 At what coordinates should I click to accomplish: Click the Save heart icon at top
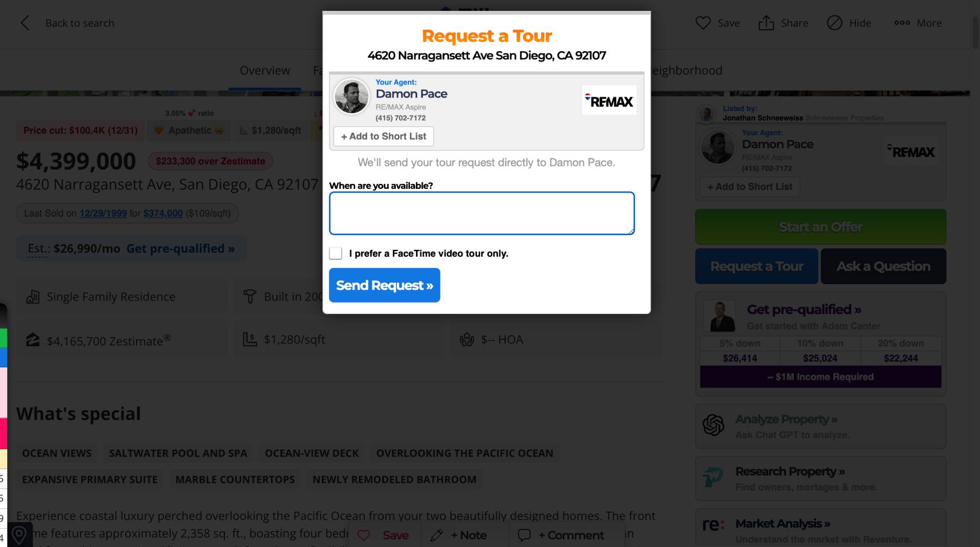pyautogui.click(x=703, y=23)
